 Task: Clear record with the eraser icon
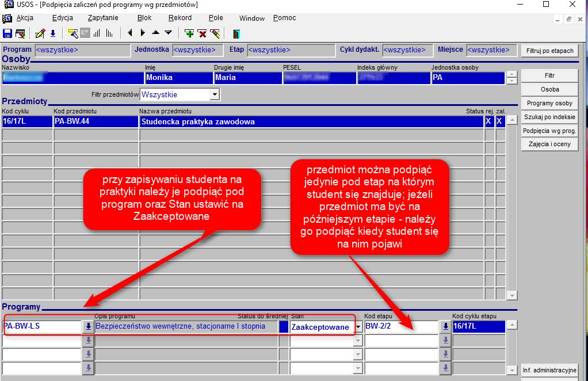click(215, 34)
